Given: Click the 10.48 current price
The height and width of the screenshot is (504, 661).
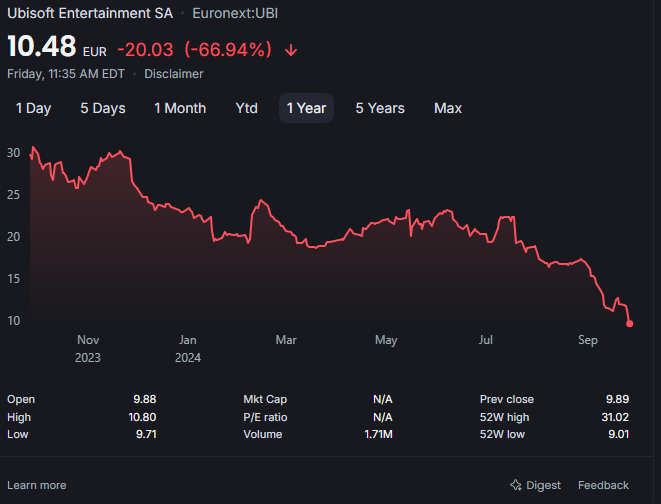Looking at the screenshot, I should click(42, 46).
